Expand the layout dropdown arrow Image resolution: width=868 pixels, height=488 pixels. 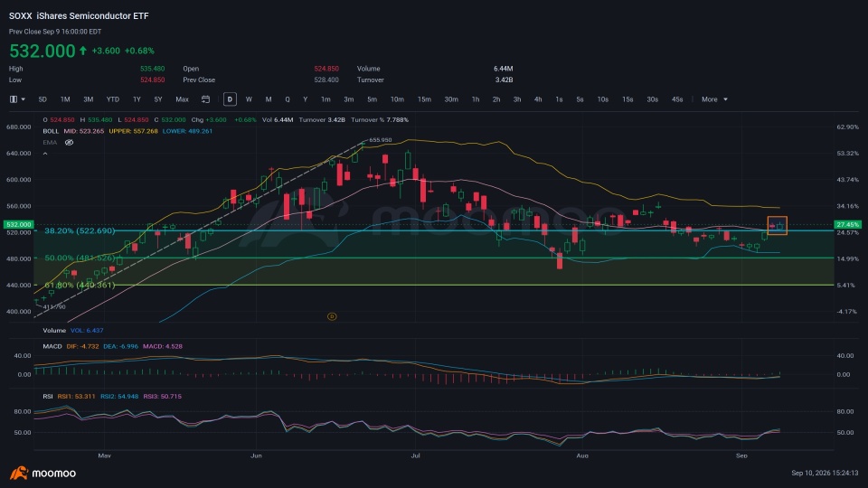(24, 99)
